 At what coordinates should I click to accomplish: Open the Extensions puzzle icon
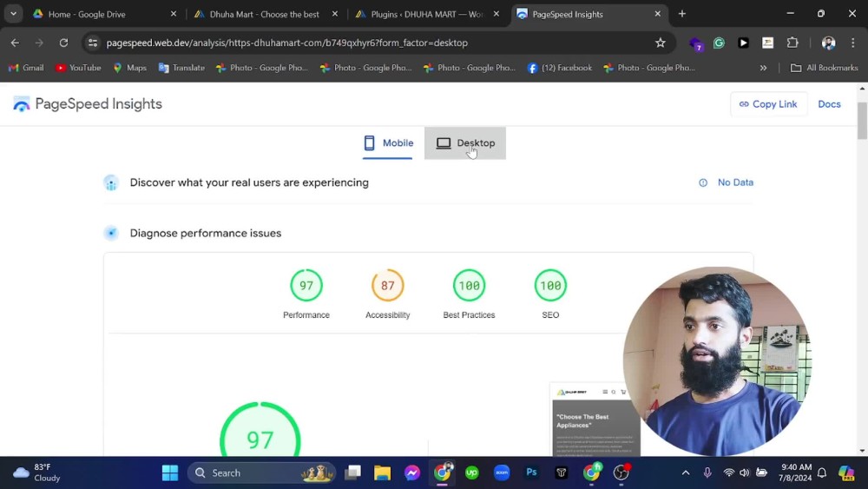click(x=792, y=43)
